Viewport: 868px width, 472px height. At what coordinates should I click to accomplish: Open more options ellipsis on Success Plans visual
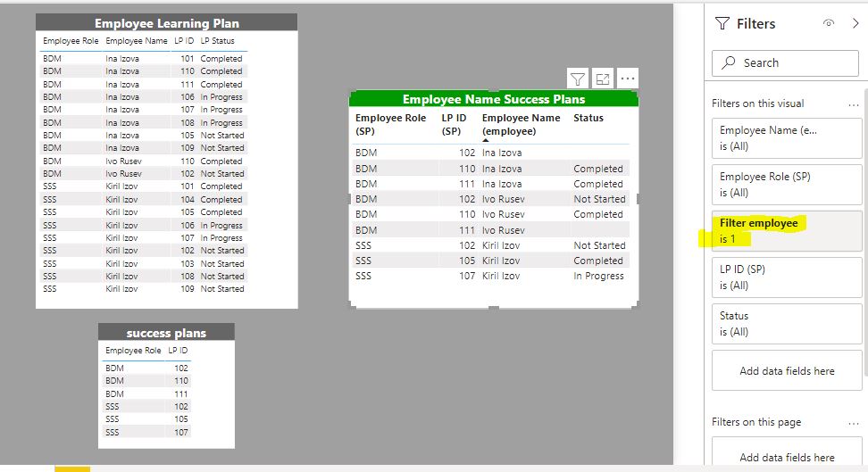(627, 79)
